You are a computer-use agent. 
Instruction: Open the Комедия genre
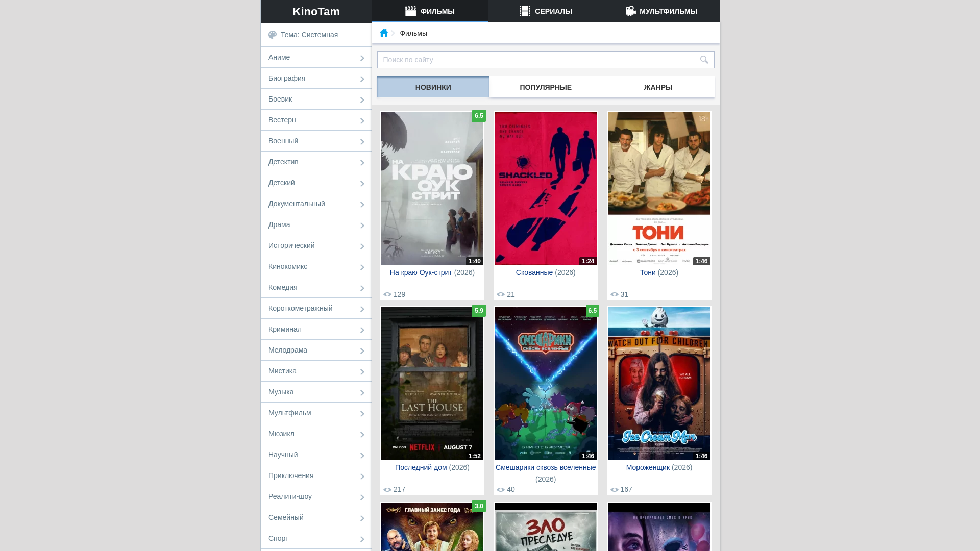tap(316, 287)
